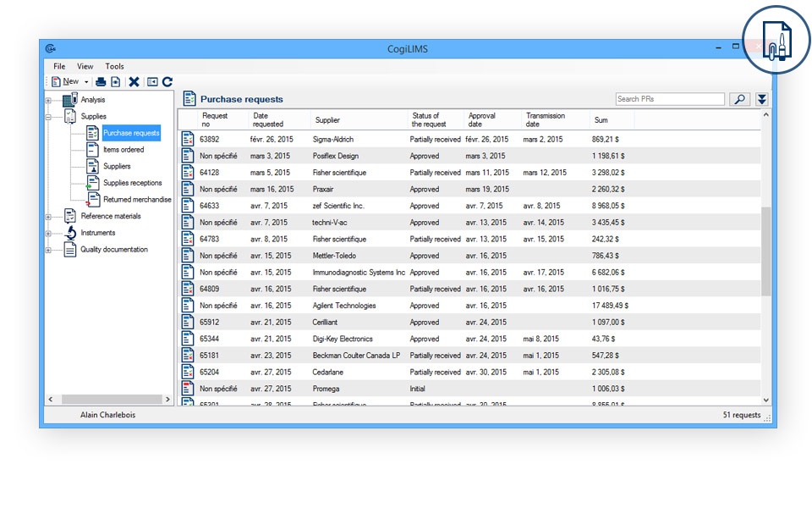The width and height of the screenshot is (812, 508).
Task: Toggle the side panel toolbar icon
Action: tap(152, 82)
